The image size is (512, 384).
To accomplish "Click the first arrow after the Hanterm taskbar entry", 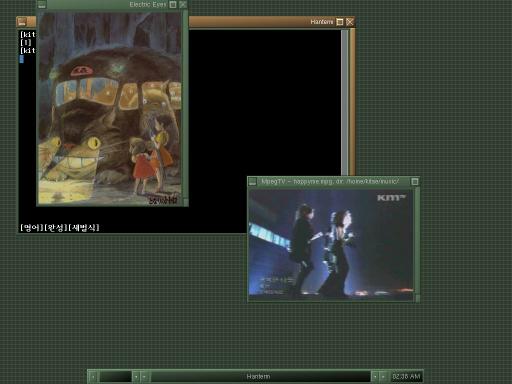I will pyautogui.click(x=375, y=377).
